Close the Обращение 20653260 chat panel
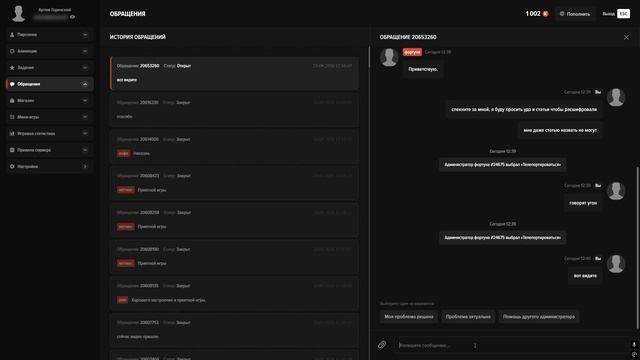The image size is (640, 360). 626,37
